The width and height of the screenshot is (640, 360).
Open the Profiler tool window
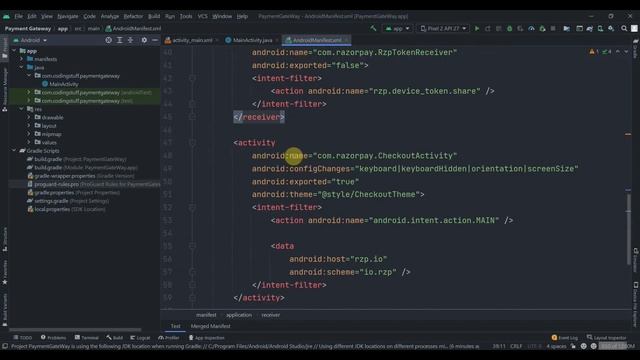(x=169, y=338)
